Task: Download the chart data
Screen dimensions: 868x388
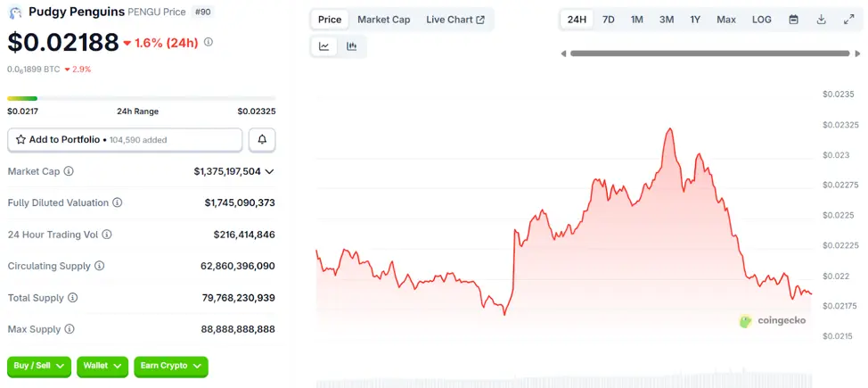Action: tap(822, 20)
